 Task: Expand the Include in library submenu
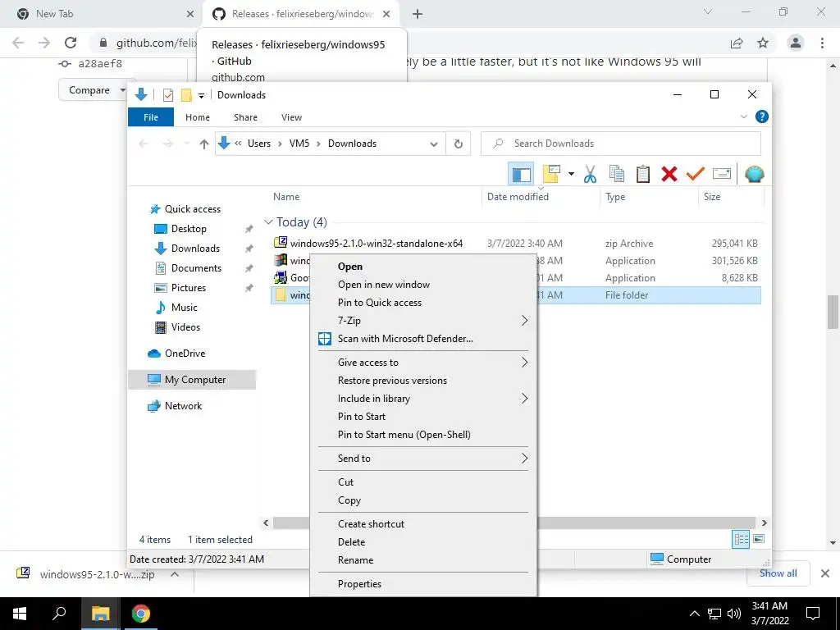[x=423, y=399]
